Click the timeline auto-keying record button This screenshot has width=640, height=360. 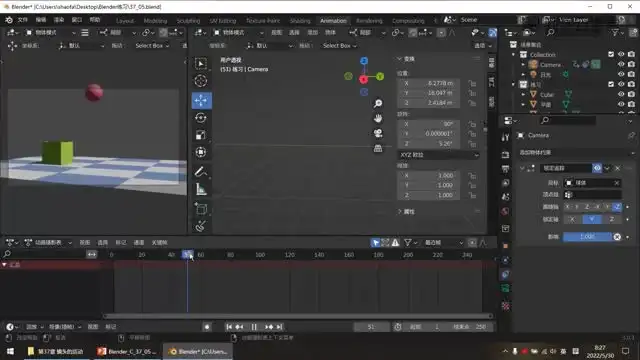click(207, 327)
